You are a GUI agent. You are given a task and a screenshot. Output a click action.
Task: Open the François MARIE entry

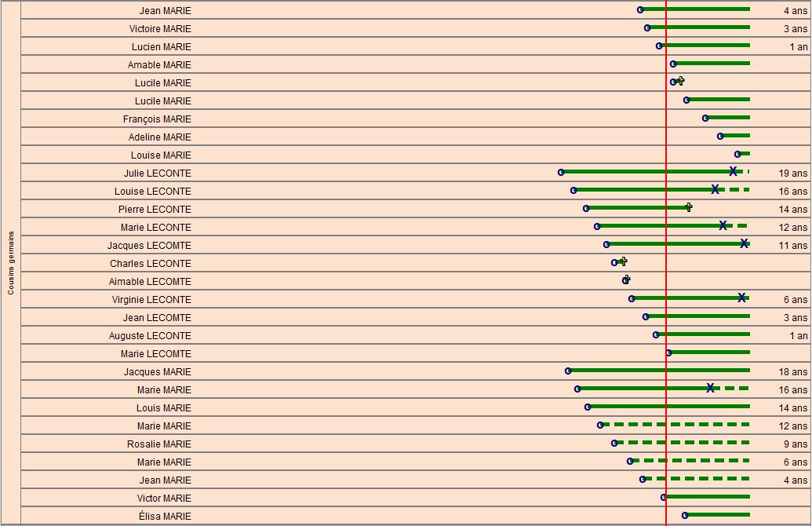click(x=157, y=119)
